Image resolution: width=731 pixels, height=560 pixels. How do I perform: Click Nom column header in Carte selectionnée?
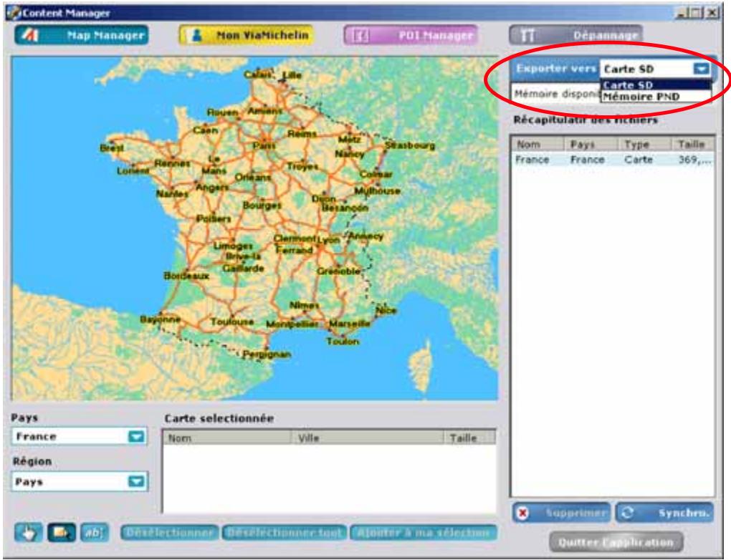pyautogui.click(x=227, y=438)
